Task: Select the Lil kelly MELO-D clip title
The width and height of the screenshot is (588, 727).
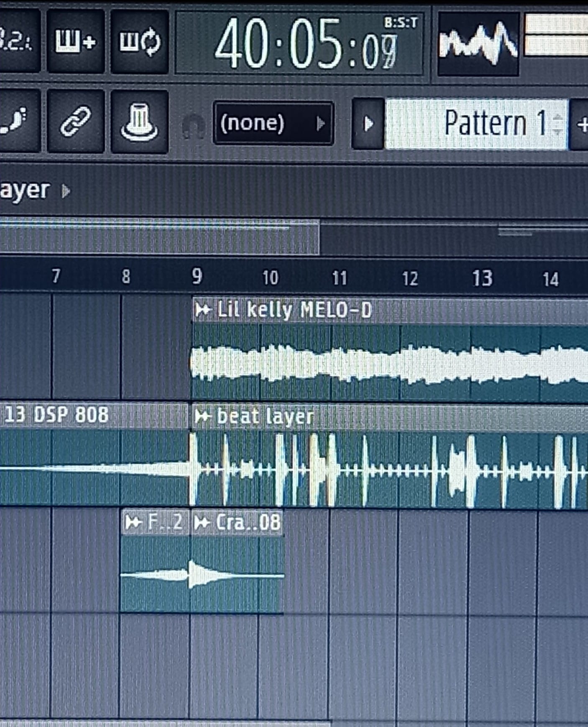Action: point(294,310)
